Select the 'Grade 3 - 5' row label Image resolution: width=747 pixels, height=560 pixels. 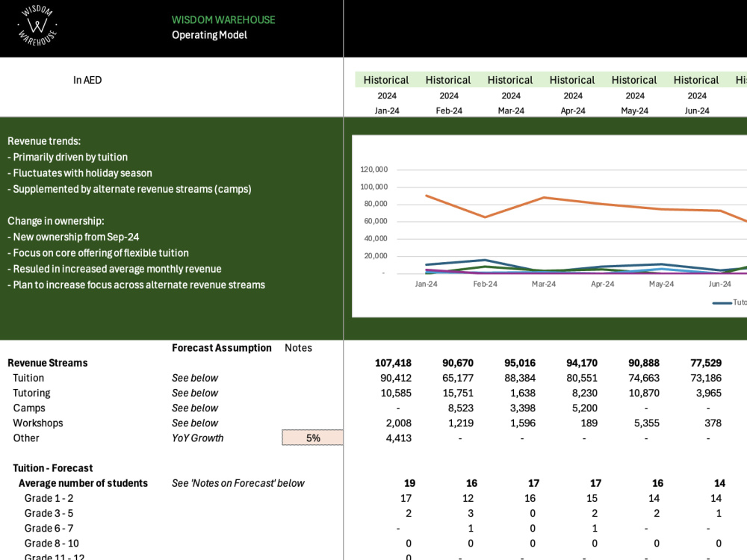click(x=49, y=514)
